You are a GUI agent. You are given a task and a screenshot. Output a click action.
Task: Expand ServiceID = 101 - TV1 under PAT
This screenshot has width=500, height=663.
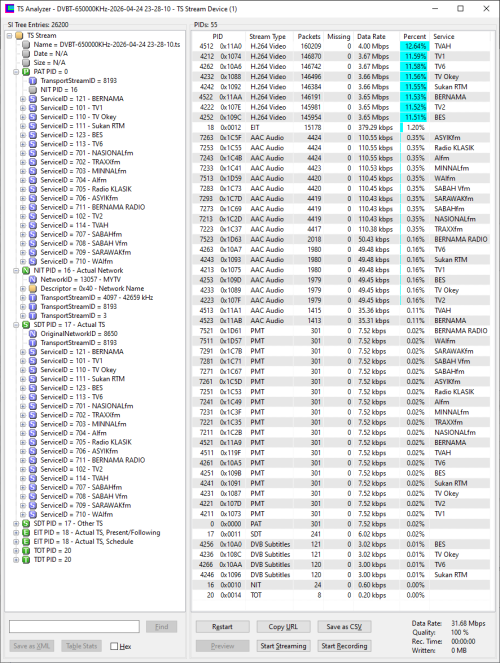pyautogui.click(x=23, y=108)
